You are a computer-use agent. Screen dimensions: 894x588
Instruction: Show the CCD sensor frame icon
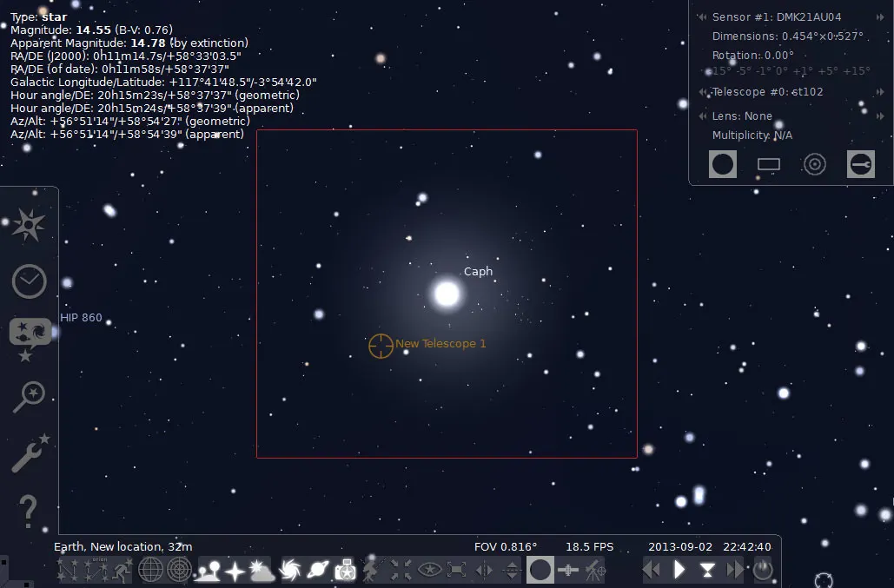(769, 163)
